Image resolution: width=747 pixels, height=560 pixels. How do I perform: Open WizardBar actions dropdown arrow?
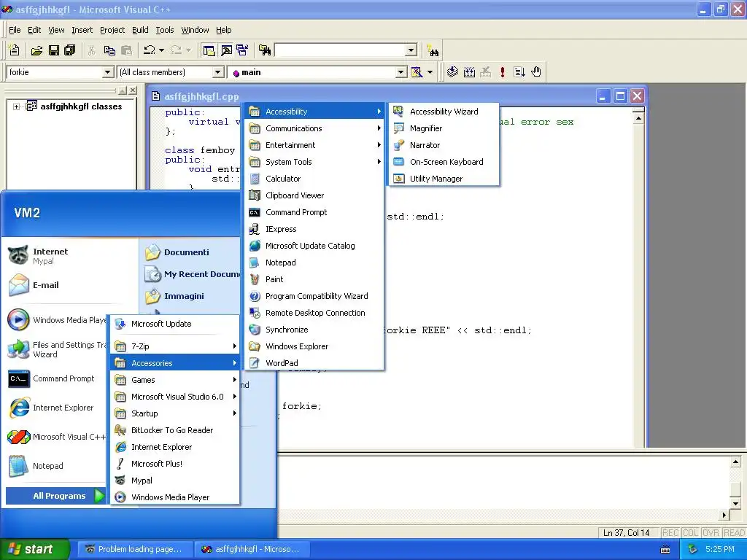[430, 72]
